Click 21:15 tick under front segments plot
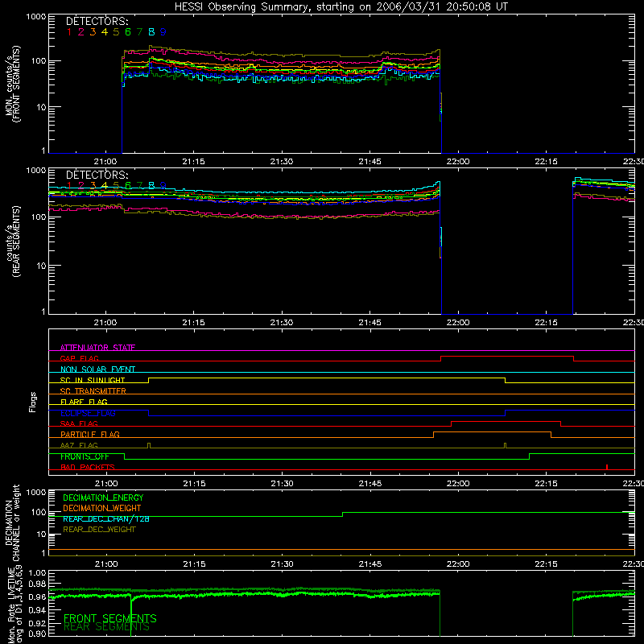Image resolution: width=644 pixels, height=644 pixels. pyautogui.click(x=193, y=162)
